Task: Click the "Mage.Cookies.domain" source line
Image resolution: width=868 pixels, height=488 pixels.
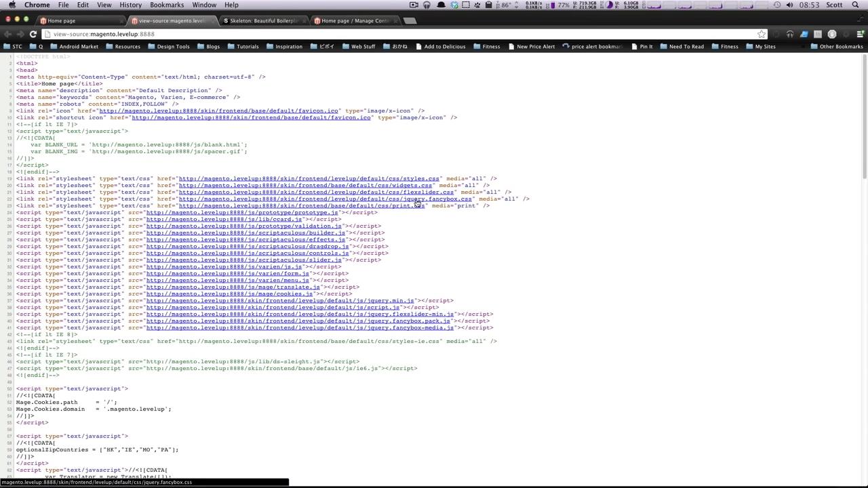Action: (x=94, y=409)
